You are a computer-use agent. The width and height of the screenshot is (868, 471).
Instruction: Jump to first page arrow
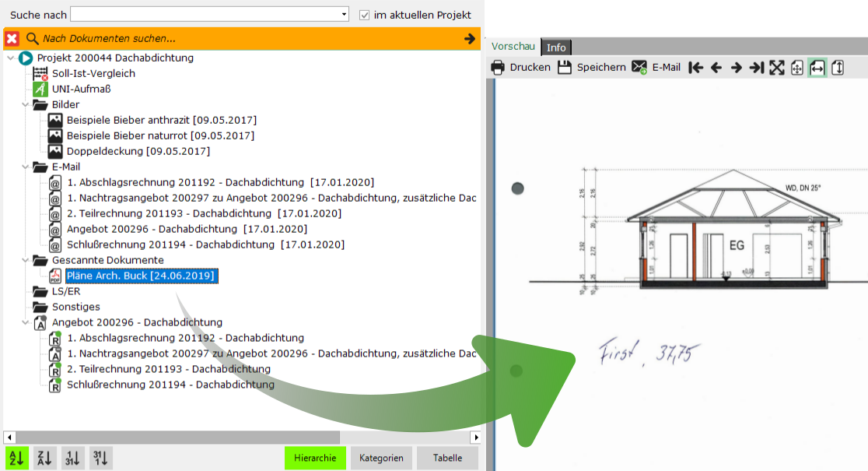696,68
